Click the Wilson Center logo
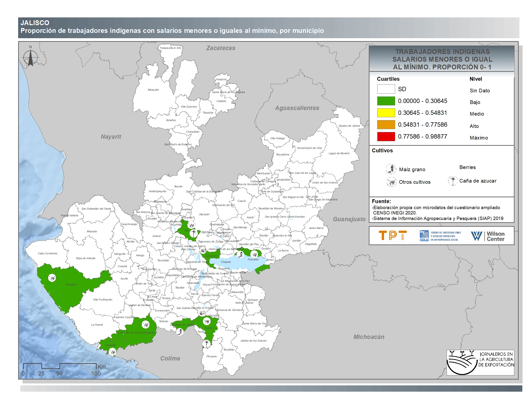The height and width of the screenshot is (411, 532). click(x=488, y=236)
